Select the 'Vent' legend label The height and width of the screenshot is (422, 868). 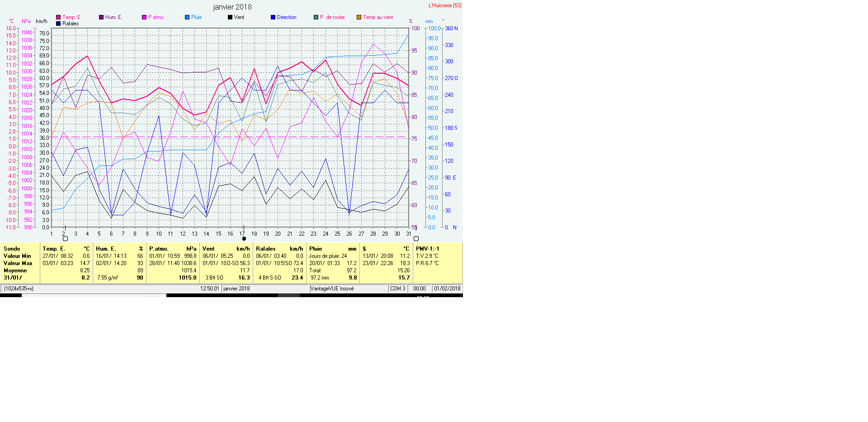point(239,17)
